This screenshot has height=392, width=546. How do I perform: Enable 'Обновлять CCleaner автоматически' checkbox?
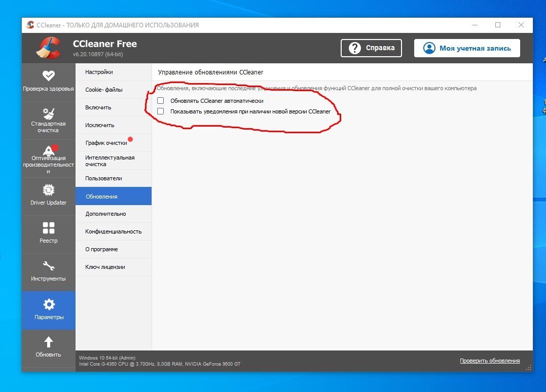click(161, 100)
